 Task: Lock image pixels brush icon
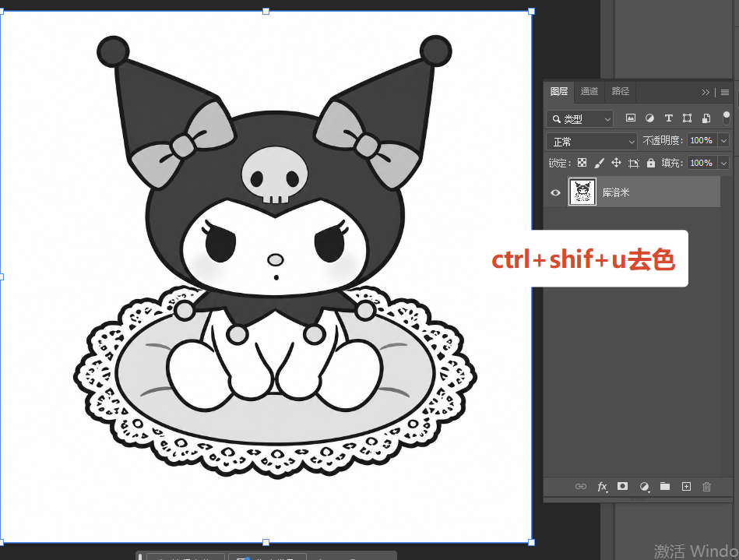(x=599, y=163)
